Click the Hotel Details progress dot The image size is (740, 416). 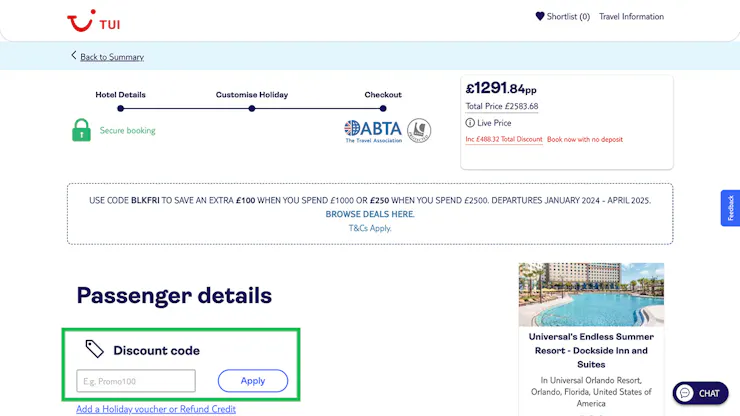(x=120, y=109)
